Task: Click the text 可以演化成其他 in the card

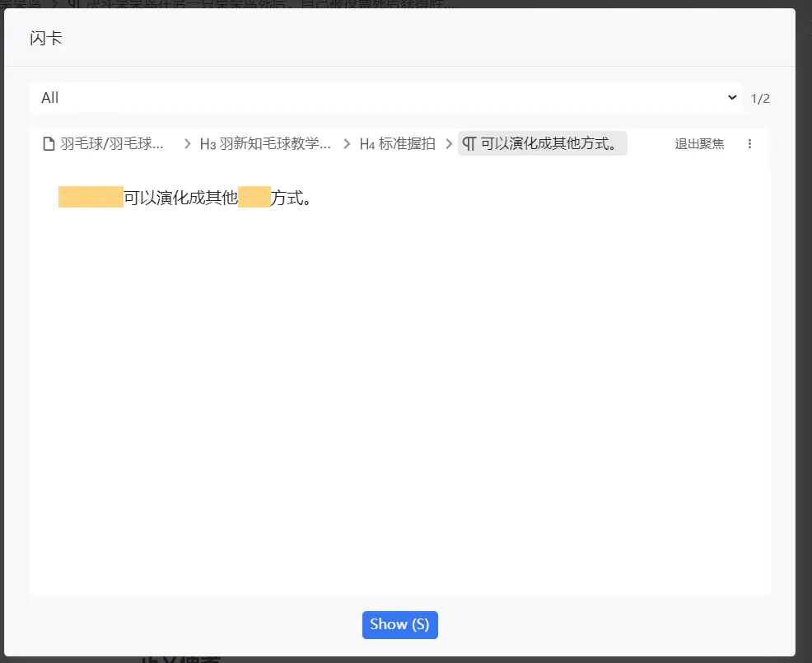Action: pos(180,198)
